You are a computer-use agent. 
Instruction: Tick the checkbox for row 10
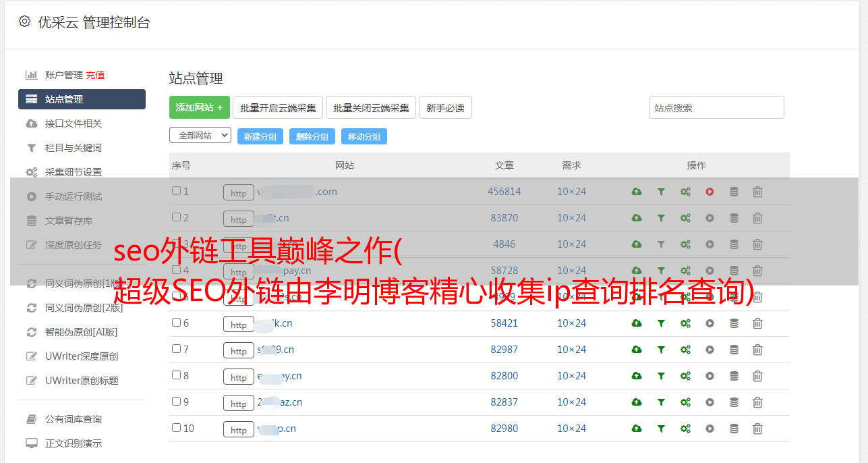[x=176, y=428]
